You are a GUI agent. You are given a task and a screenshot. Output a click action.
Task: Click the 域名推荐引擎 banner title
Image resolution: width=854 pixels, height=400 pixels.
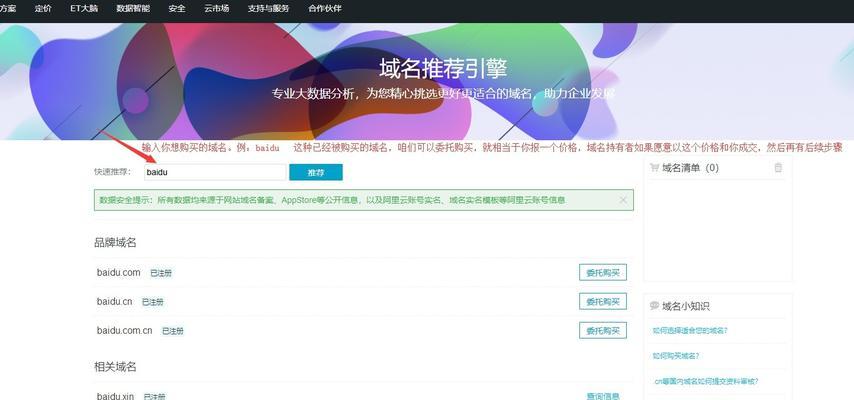coord(443,69)
